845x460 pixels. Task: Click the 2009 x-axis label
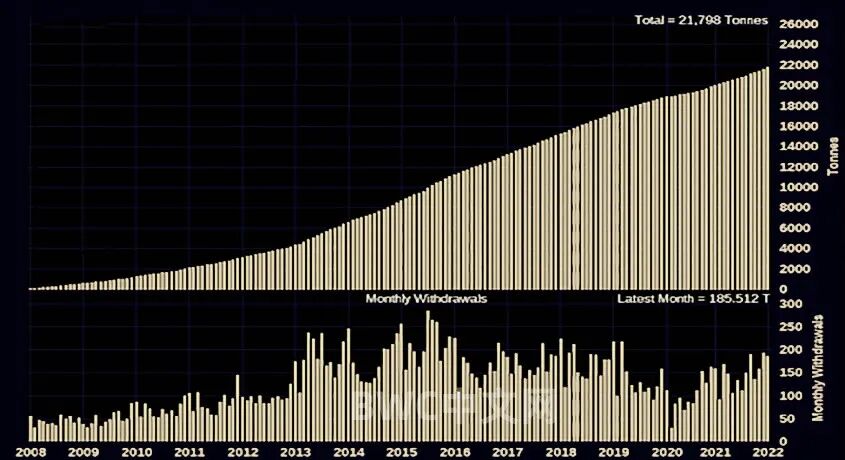84,452
